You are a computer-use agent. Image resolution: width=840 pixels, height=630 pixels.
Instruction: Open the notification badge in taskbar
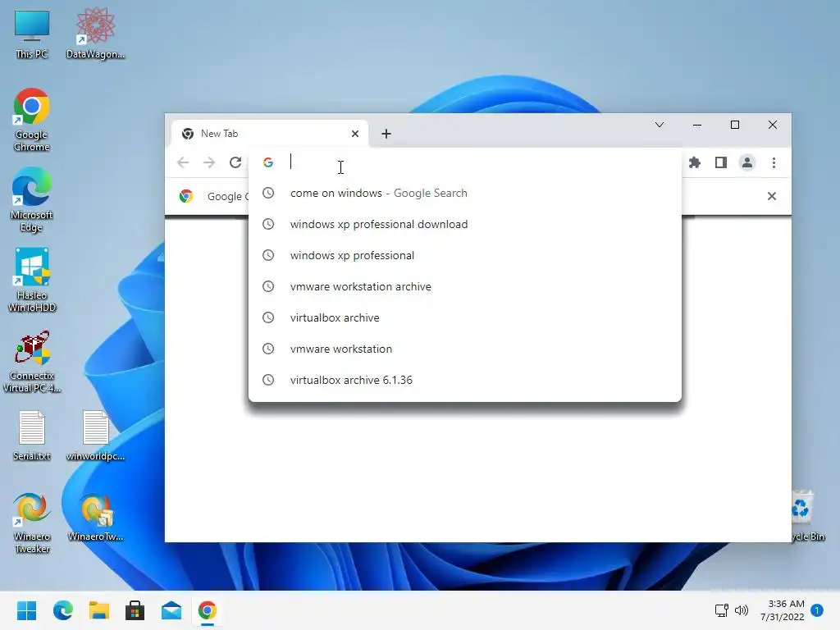[817, 610]
